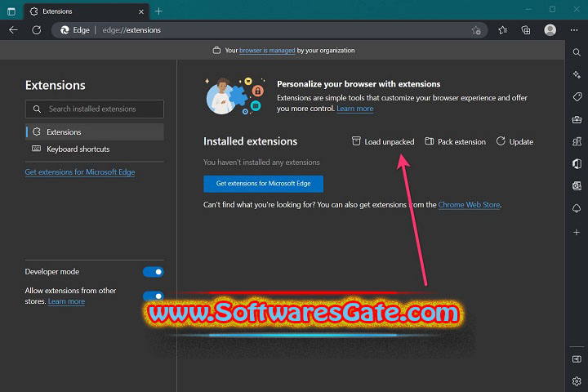Select Extensions in the left menu
The height and width of the screenshot is (392, 588).
coord(95,132)
